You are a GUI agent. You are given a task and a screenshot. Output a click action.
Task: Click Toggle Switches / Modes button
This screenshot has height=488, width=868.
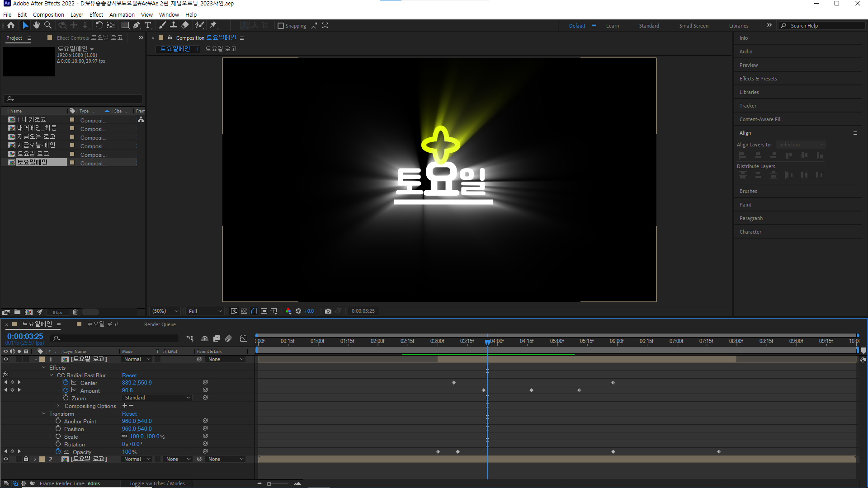[x=157, y=483]
